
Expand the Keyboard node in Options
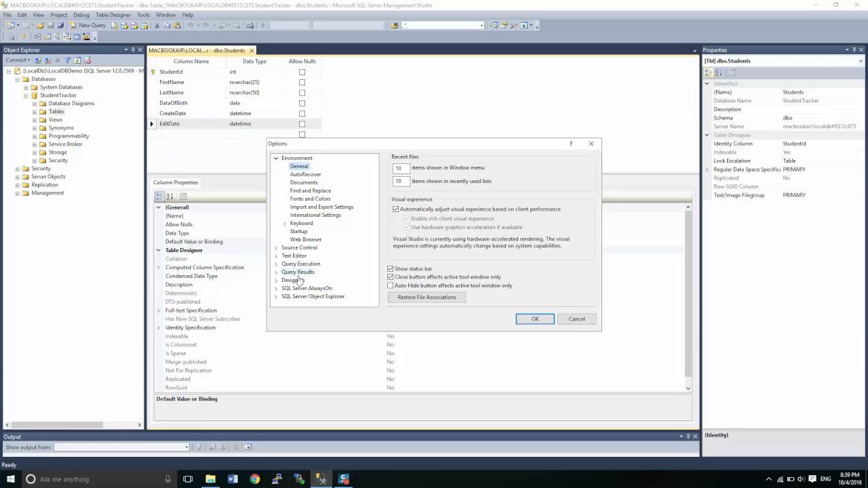tap(285, 223)
